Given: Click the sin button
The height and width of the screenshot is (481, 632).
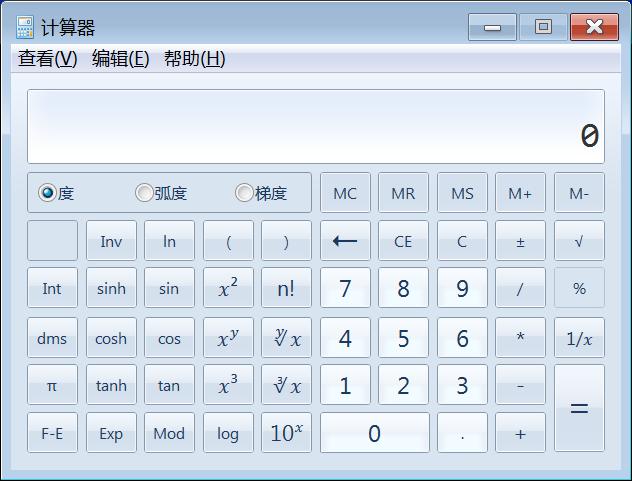Looking at the screenshot, I should (169, 288).
